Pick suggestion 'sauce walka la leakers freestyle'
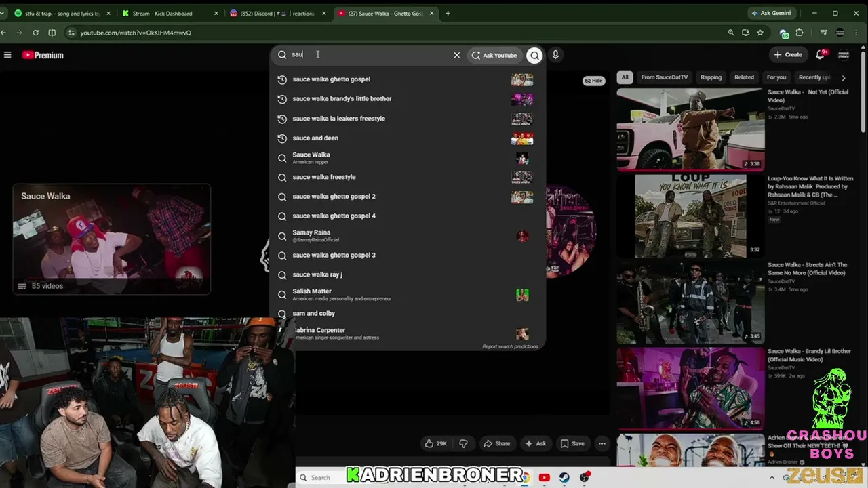Image resolution: width=868 pixels, height=488 pixels. [407, 119]
